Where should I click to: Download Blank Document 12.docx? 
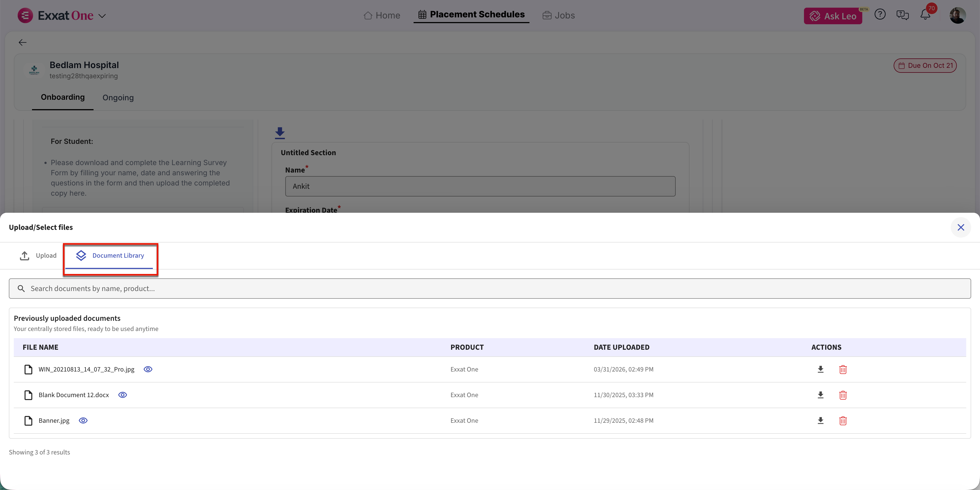pos(820,395)
